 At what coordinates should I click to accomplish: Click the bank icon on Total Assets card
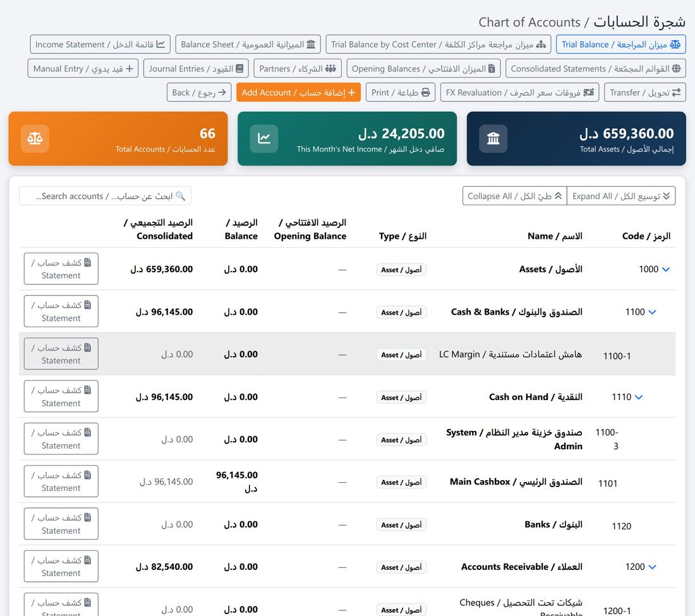click(493, 138)
